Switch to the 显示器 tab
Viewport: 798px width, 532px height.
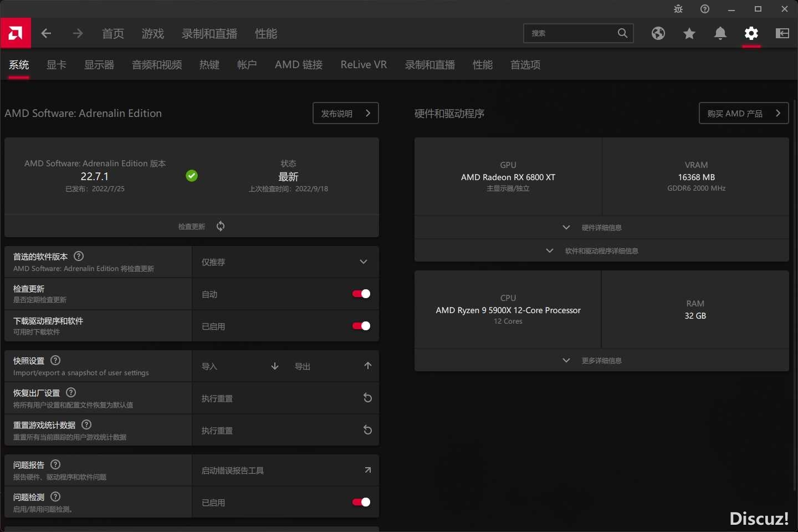coord(99,65)
